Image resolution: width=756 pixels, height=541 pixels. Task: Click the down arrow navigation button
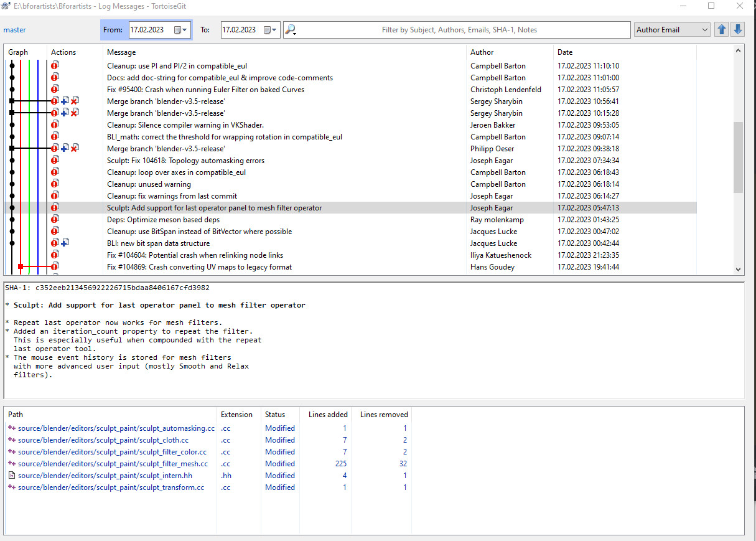[x=737, y=29]
